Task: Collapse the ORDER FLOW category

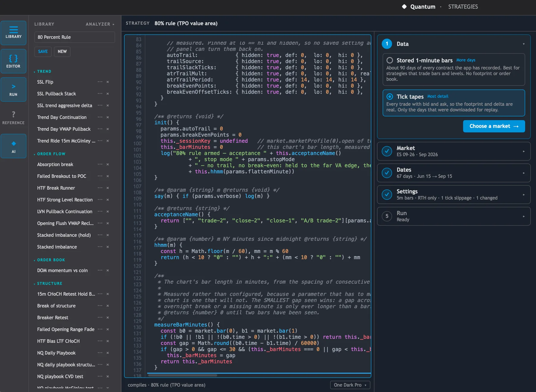Action: coord(49,154)
